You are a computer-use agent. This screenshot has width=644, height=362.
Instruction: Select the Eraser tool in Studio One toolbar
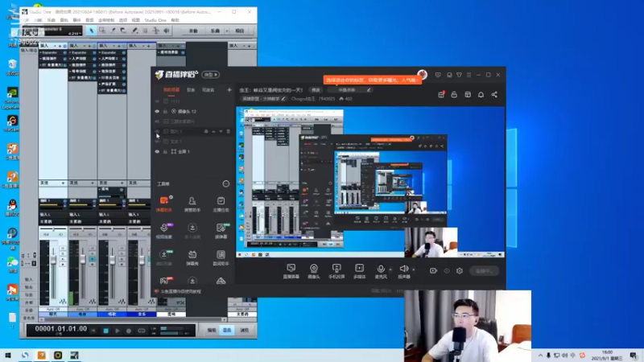(124, 31)
